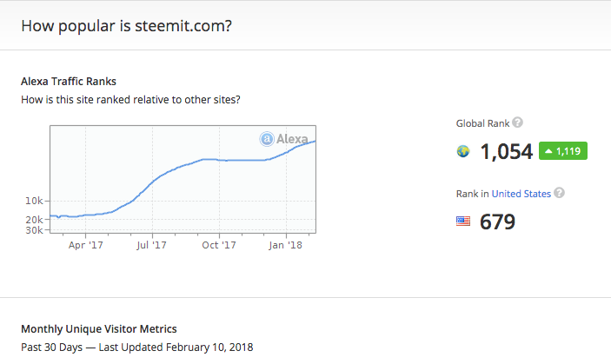
Task: Click the Oct '17 label on chart axis
Action: click(219, 245)
